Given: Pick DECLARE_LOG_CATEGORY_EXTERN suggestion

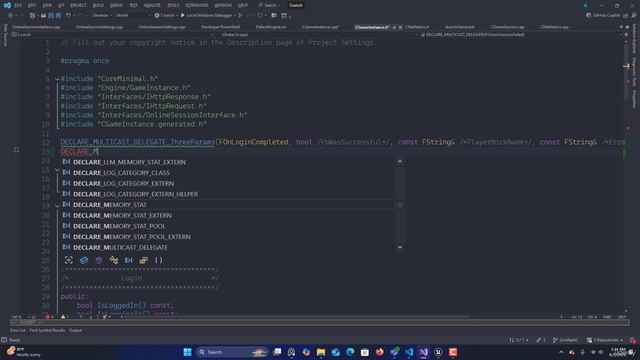Looking at the screenshot, I should [228, 183].
